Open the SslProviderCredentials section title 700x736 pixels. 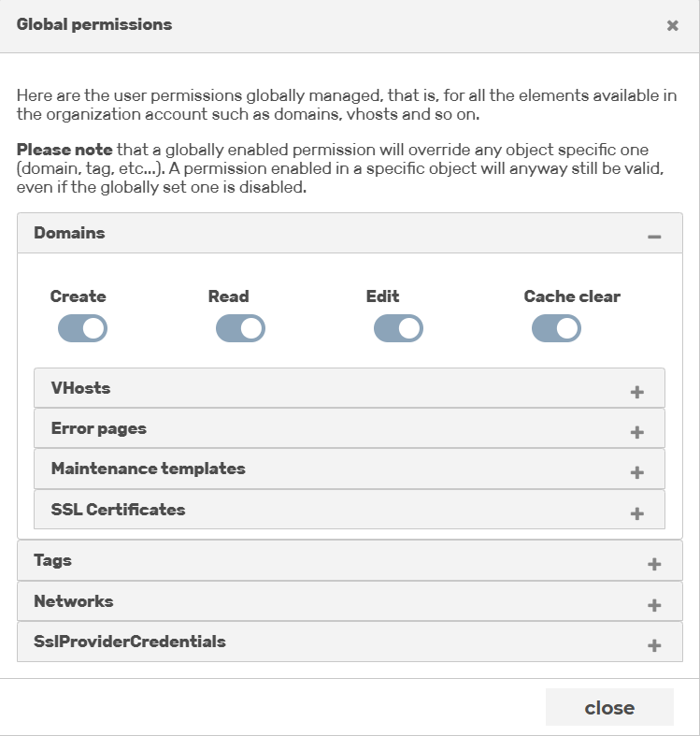point(130,642)
